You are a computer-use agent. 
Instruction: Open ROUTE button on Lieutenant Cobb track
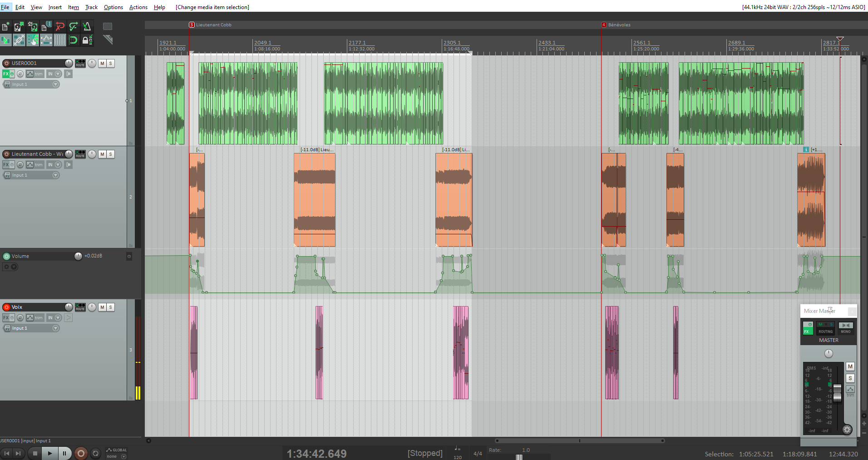tap(80, 154)
